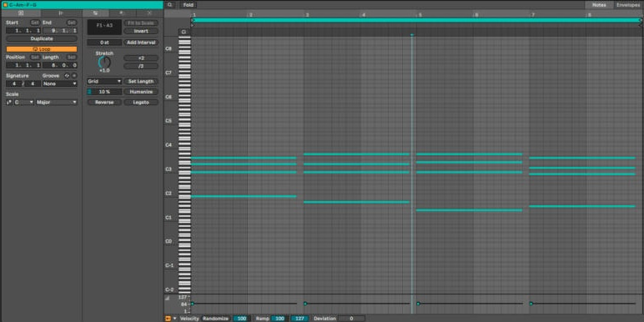Open the Launch settings tab icon

61,13
